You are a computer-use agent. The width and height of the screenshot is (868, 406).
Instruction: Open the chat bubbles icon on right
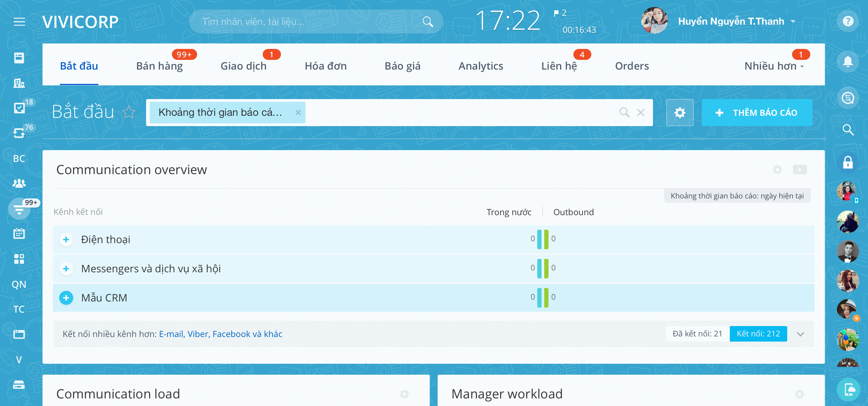[847, 98]
